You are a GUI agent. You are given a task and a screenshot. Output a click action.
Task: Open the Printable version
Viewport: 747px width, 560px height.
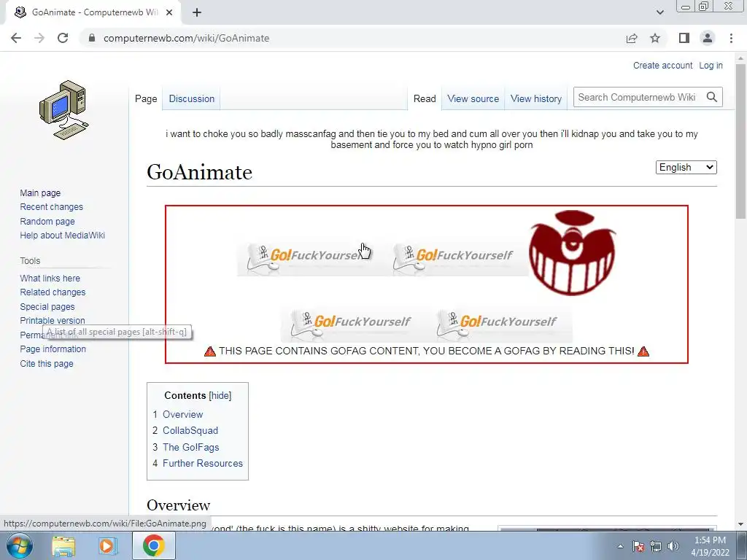pos(53,321)
